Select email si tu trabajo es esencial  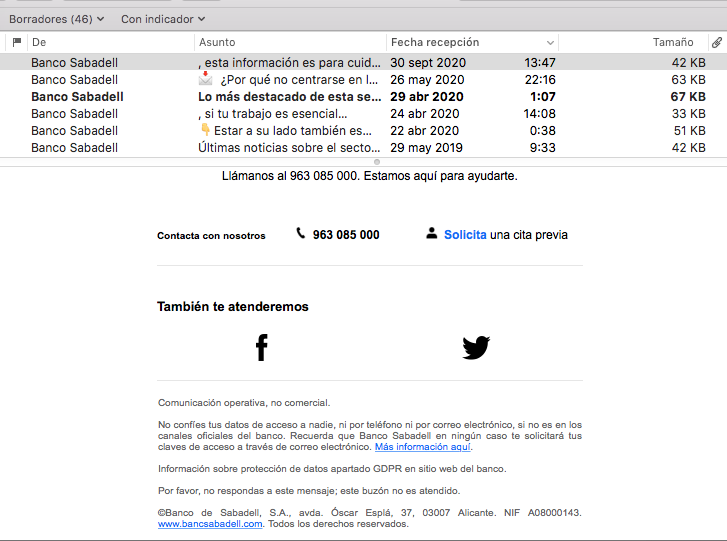[x=364, y=114]
